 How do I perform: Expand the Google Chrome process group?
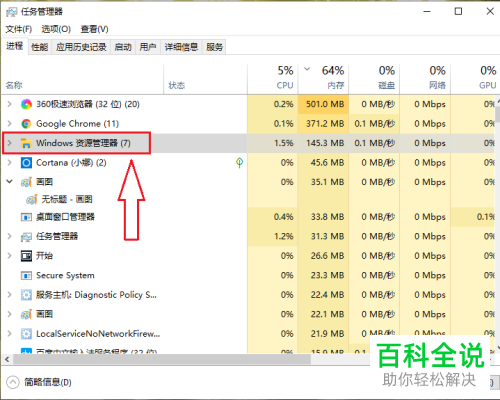coord(9,124)
